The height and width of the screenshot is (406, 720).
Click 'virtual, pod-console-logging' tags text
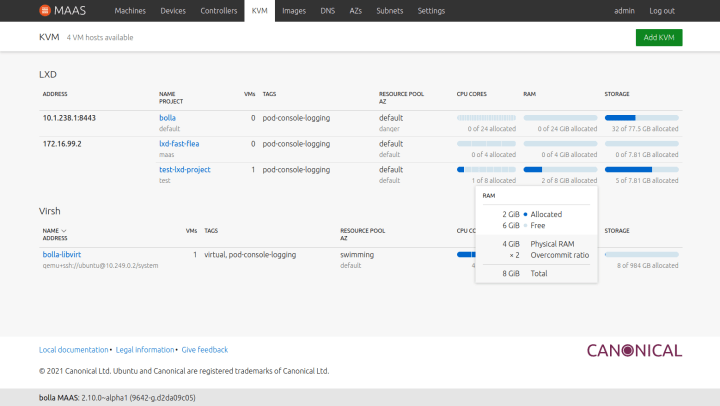coord(250,254)
